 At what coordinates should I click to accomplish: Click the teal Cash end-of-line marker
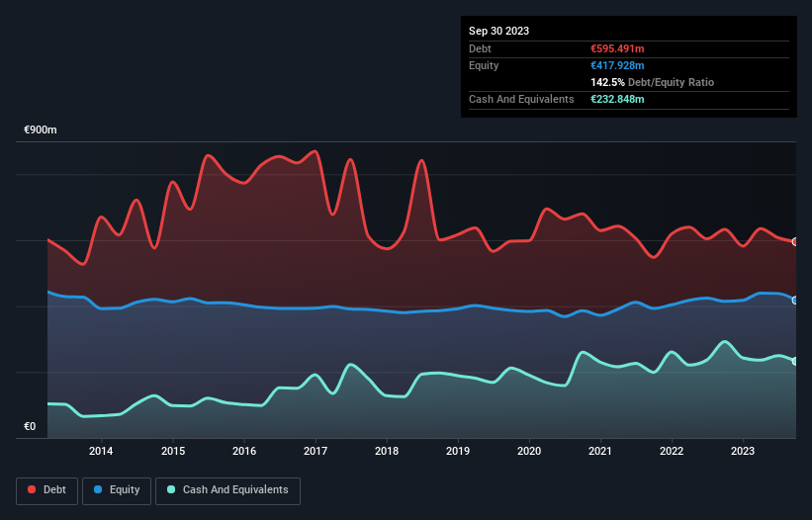tap(795, 361)
